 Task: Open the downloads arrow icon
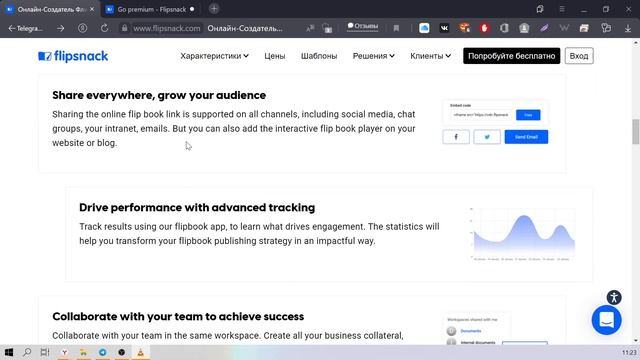627,28
